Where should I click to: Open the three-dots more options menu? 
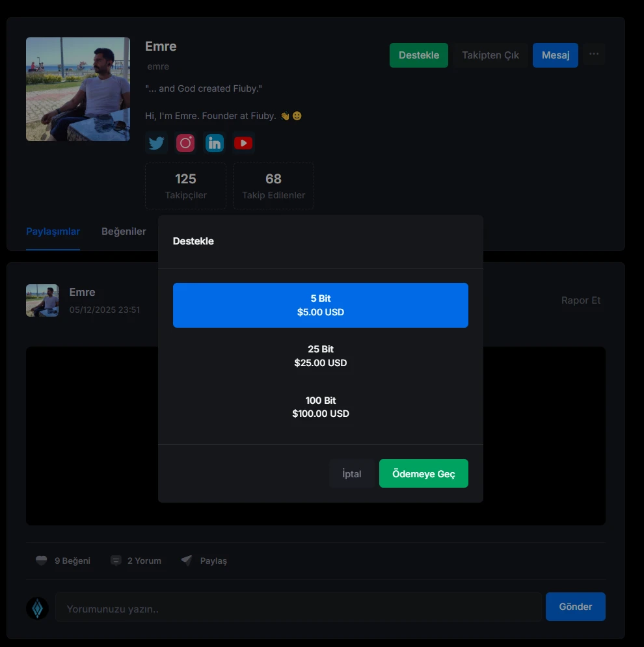click(x=594, y=55)
